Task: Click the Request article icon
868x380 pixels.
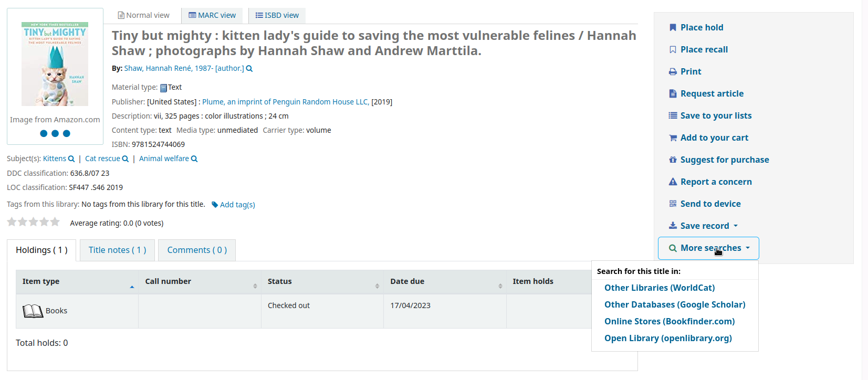Action: 673,93
